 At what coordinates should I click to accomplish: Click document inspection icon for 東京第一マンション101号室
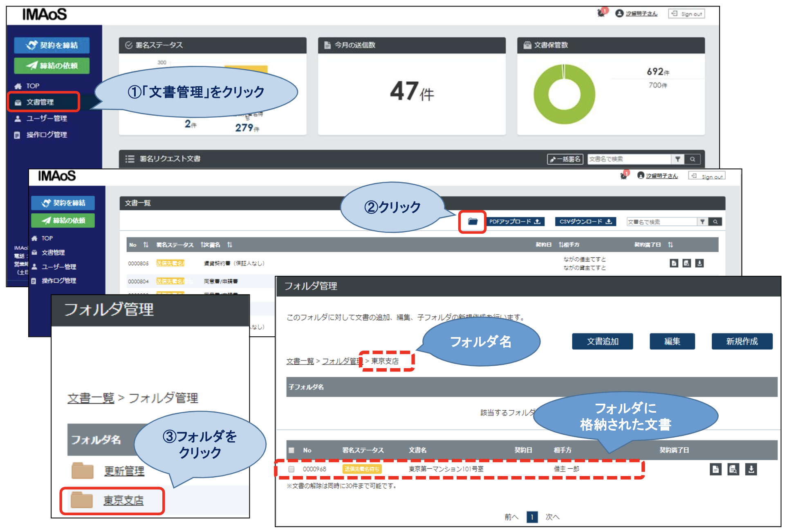click(x=733, y=469)
